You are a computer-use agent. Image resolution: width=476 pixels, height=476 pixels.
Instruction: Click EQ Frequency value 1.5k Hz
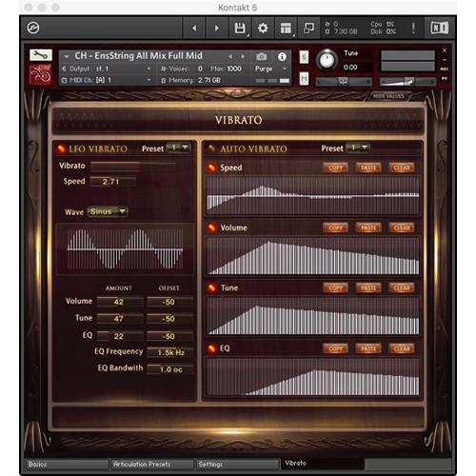point(169,352)
